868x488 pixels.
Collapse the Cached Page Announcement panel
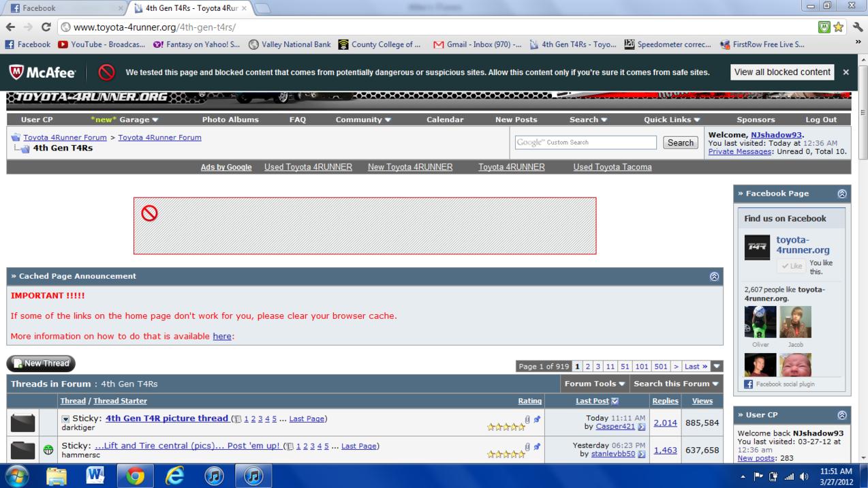714,276
